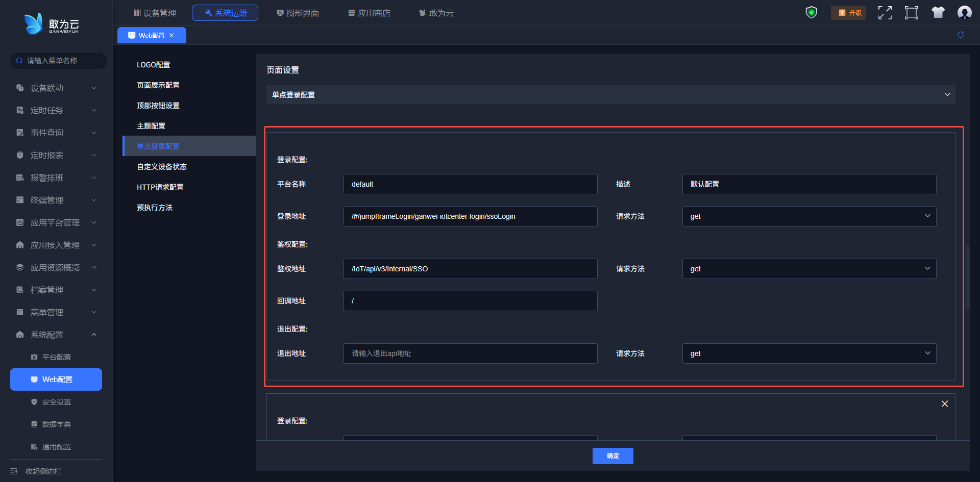Click the 应用资源概览 sidebar icon
Image resolution: width=980 pixels, height=482 pixels.
point(20,267)
